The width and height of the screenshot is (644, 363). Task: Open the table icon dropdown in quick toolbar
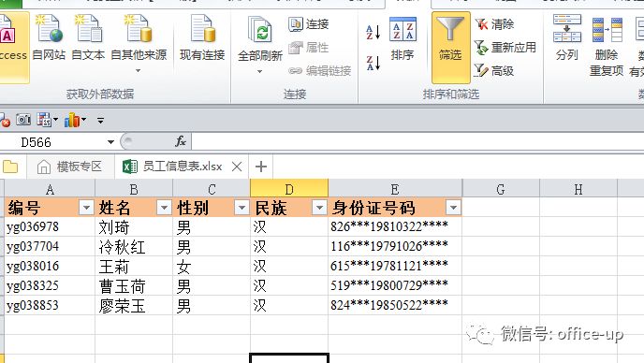pos(55,120)
